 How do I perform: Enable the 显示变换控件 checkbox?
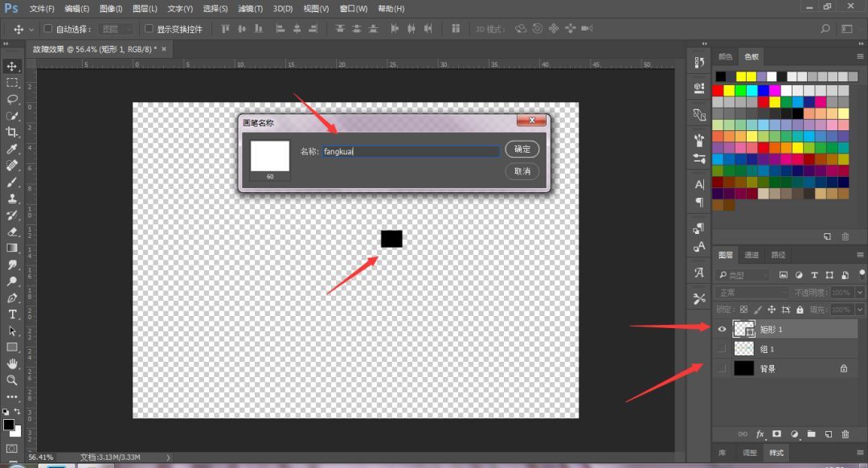click(149, 28)
